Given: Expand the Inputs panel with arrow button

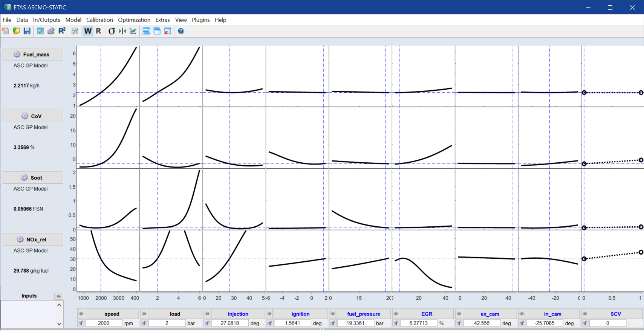Looking at the screenshot, I should click(58, 296).
